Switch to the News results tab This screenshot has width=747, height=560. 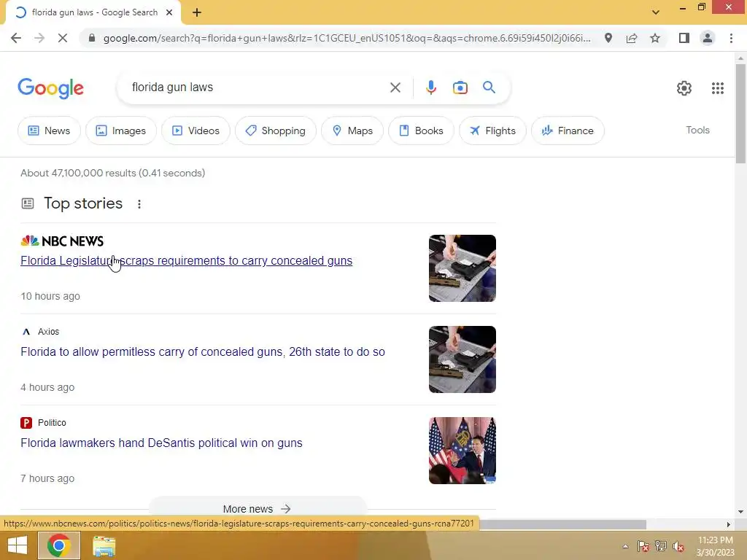point(49,131)
